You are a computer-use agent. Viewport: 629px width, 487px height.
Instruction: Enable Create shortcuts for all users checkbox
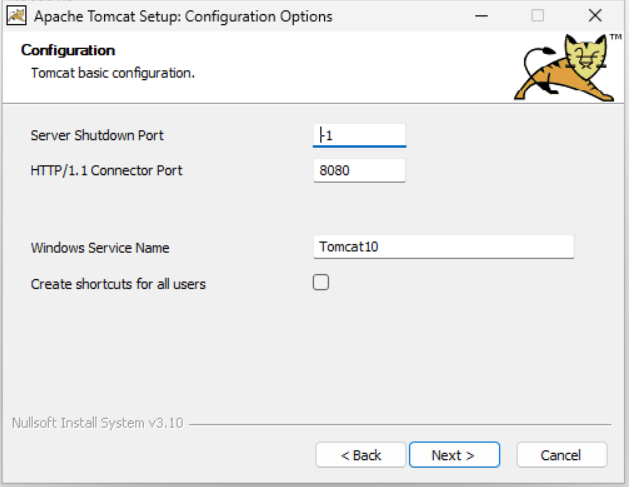coord(321,283)
